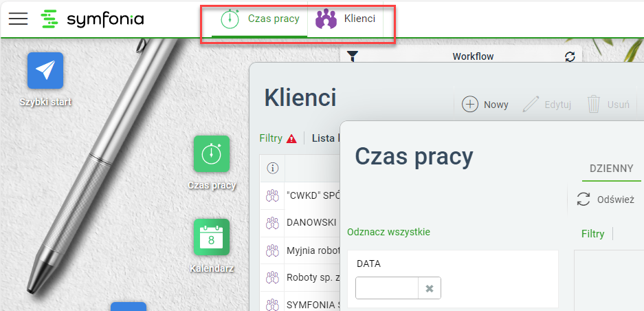
Task: Select the Roboty sp. z client row
Action: [x=300, y=278]
